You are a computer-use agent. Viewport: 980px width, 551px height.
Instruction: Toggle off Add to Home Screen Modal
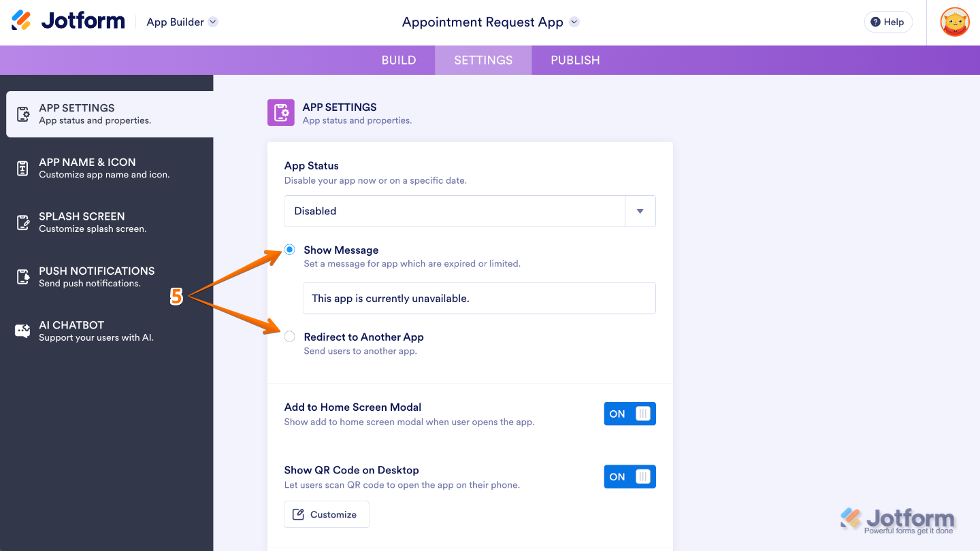pyautogui.click(x=630, y=414)
